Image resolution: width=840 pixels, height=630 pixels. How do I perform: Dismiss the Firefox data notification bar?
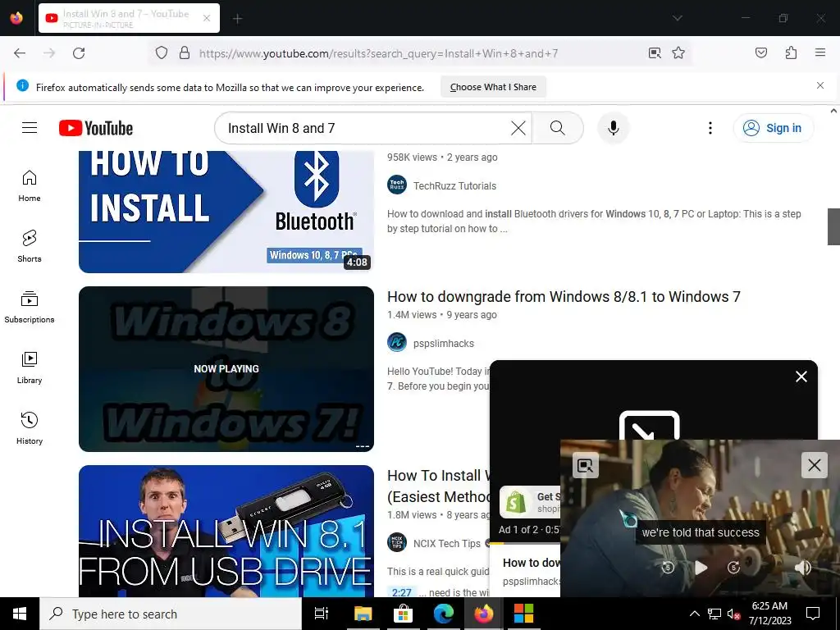tap(819, 85)
